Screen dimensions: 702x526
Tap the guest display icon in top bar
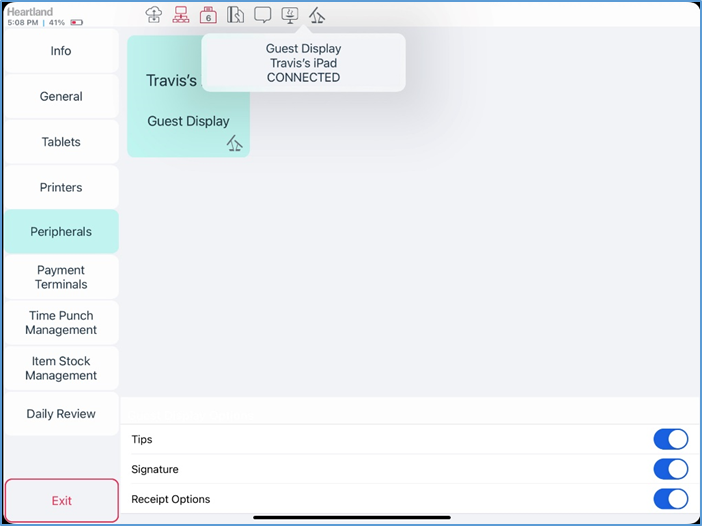pos(317,14)
